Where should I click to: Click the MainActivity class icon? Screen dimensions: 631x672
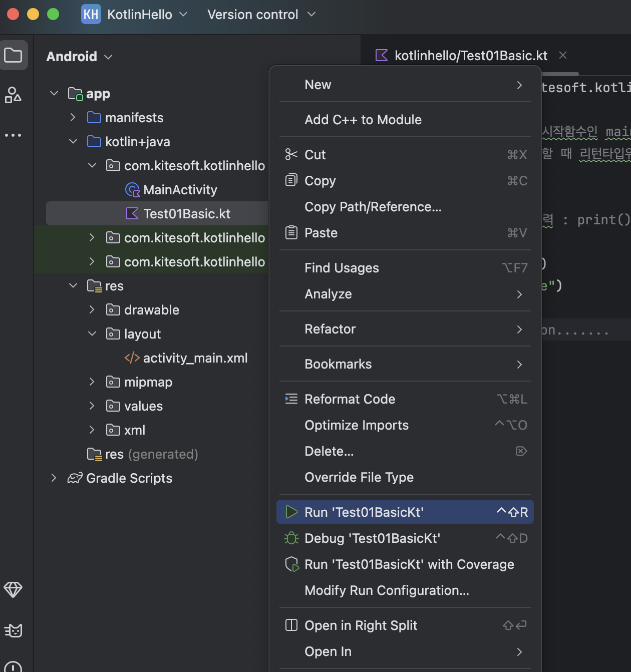[133, 190]
